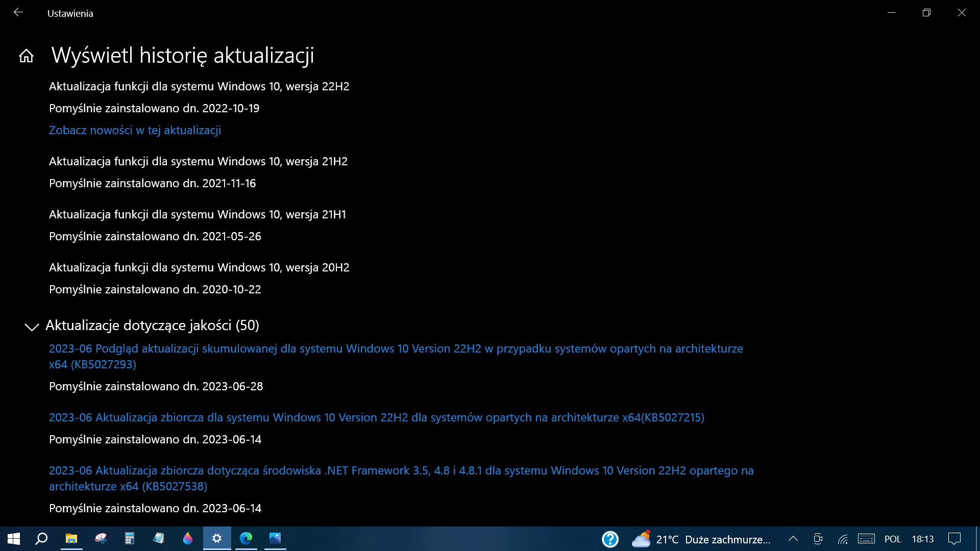Image resolution: width=980 pixels, height=551 pixels.
Task: Click the Settings home icon
Action: 26,56
